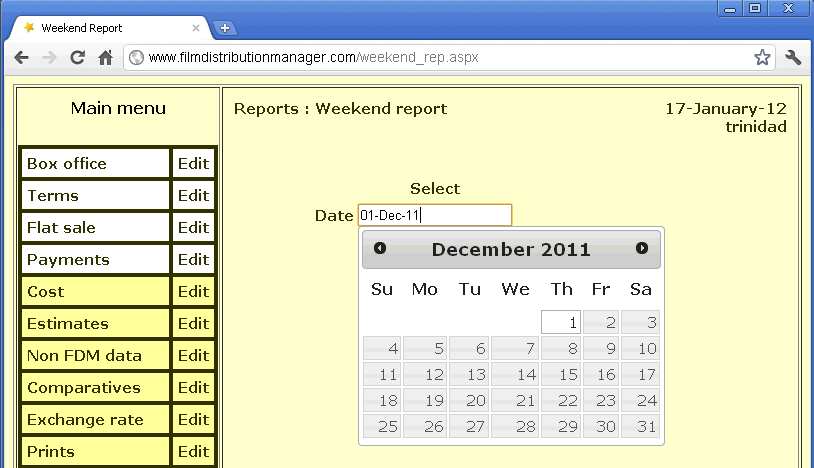Bookmark this page with star icon
814x468 pixels.
(762, 58)
